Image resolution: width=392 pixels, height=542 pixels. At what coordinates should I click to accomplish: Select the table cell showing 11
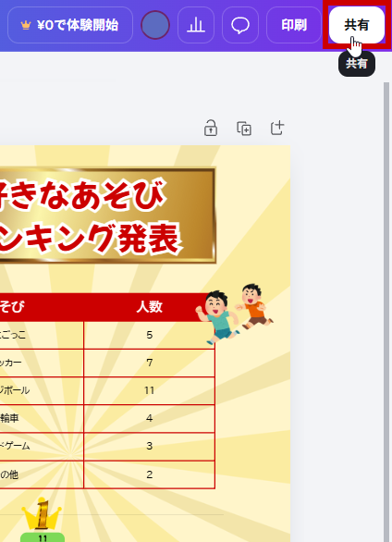tap(149, 390)
